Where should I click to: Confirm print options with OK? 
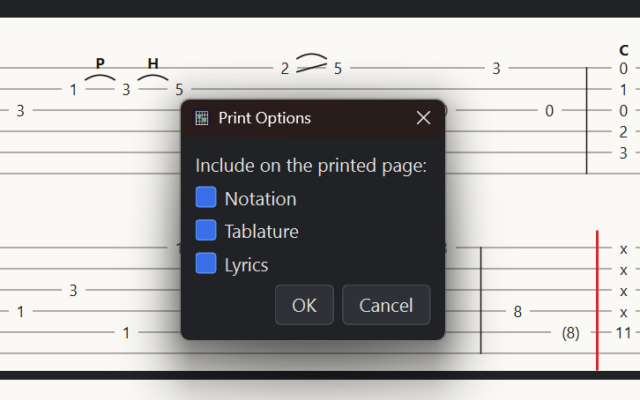pyautogui.click(x=304, y=305)
